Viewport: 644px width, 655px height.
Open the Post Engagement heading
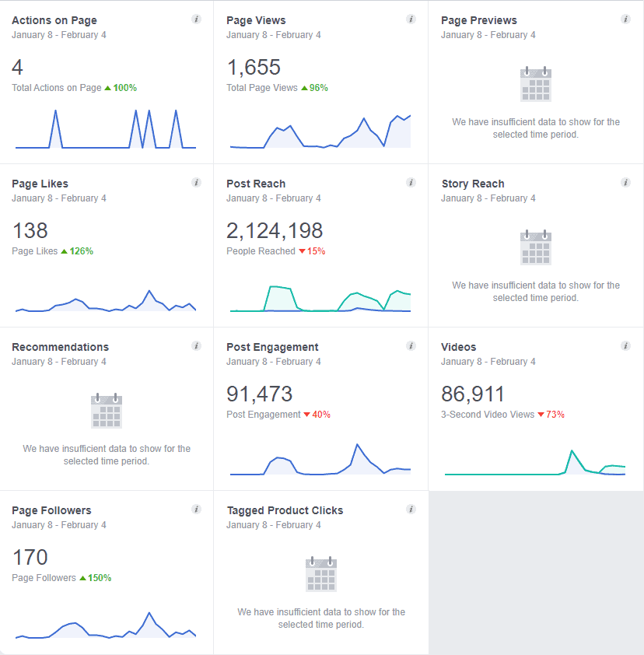coord(272,347)
